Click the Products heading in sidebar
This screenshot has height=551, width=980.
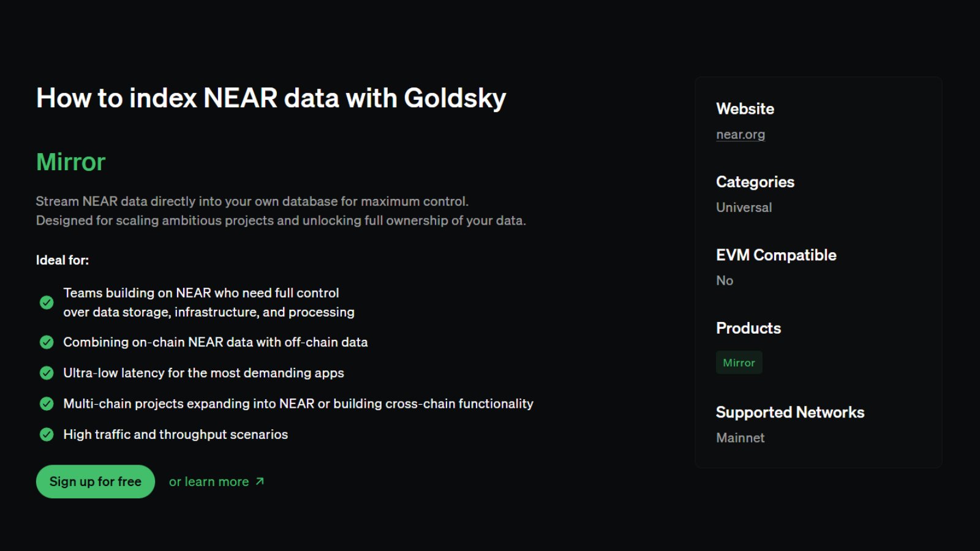pos(748,328)
